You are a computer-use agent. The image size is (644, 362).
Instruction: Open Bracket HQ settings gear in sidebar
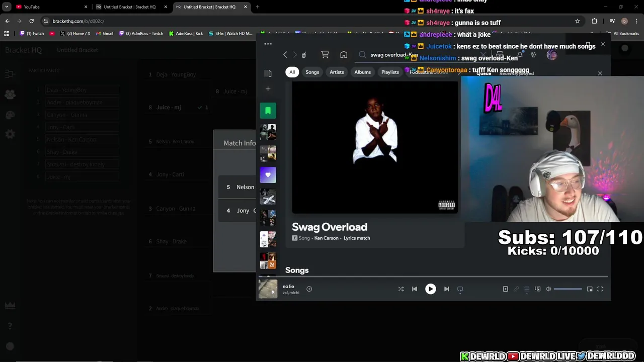(10, 135)
